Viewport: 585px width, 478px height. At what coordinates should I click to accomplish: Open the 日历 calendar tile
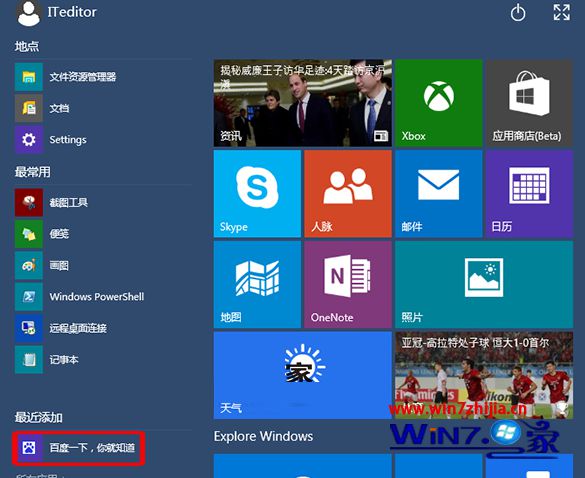click(x=529, y=194)
